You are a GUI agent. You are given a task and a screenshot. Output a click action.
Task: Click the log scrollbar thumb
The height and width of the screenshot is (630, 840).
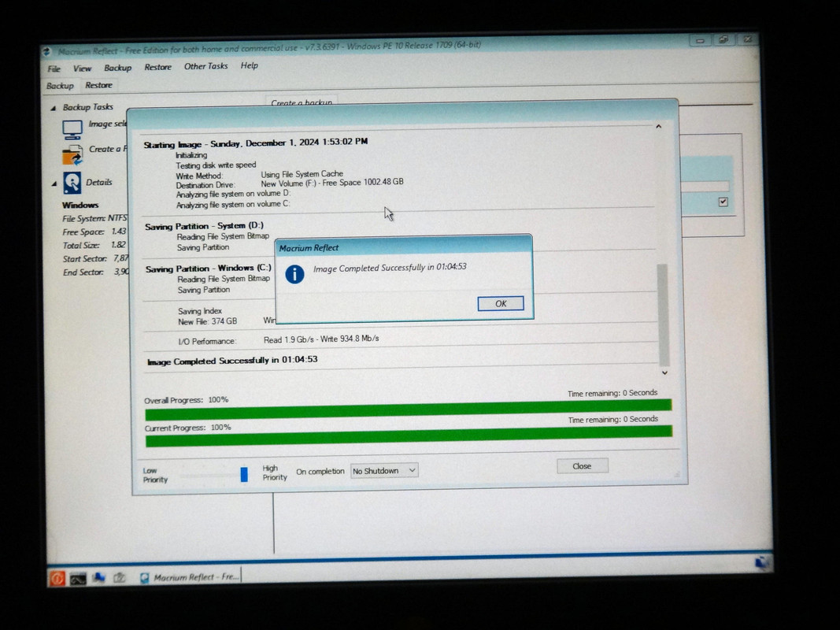point(663,315)
